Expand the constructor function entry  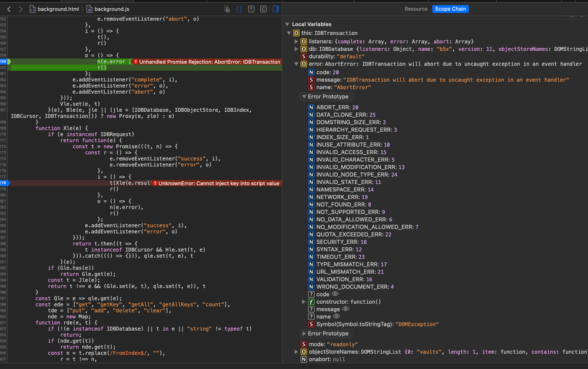coord(304,301)
